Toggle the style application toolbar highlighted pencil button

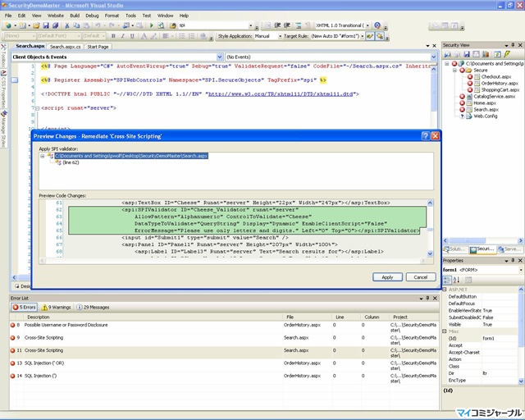pos(370,36)
